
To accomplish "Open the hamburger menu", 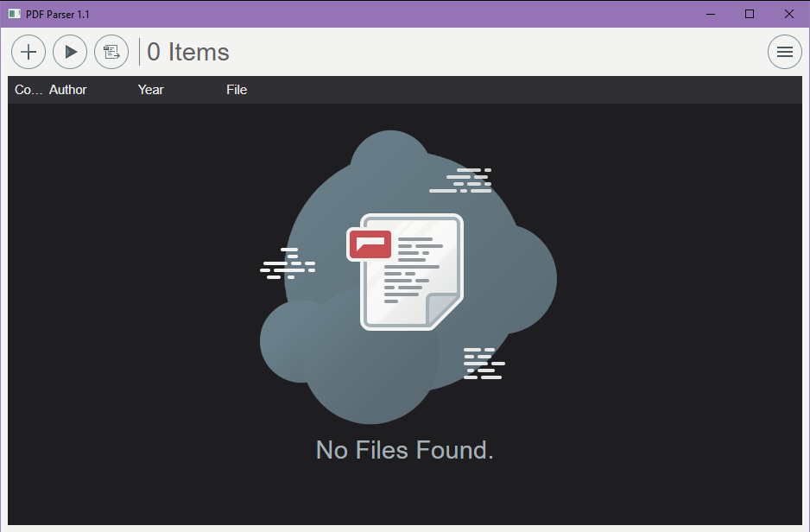I will 784,52.
